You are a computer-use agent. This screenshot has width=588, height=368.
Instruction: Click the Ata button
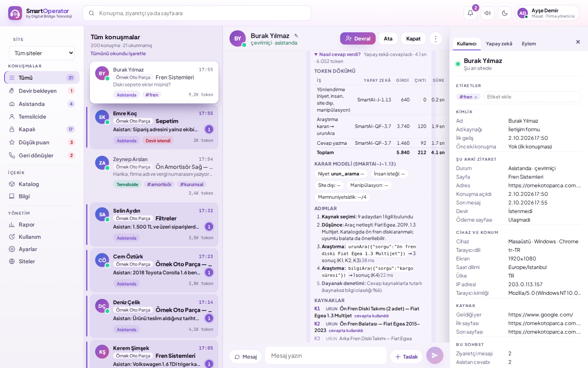(388, 38)
